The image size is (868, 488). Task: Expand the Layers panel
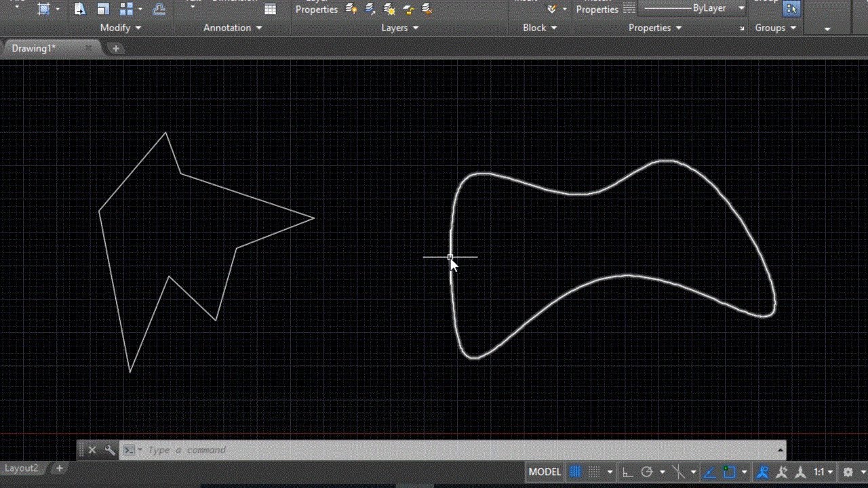[400, 28]
